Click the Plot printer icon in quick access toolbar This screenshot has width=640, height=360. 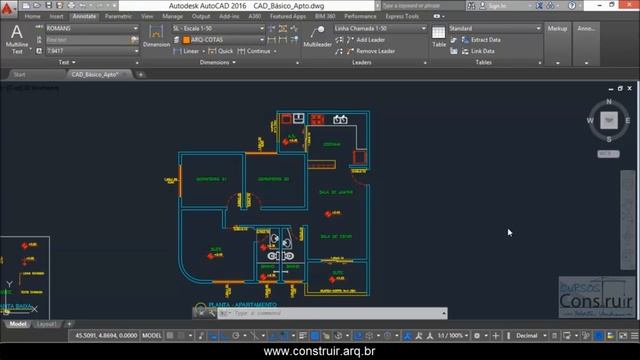[x=71, y=5]
